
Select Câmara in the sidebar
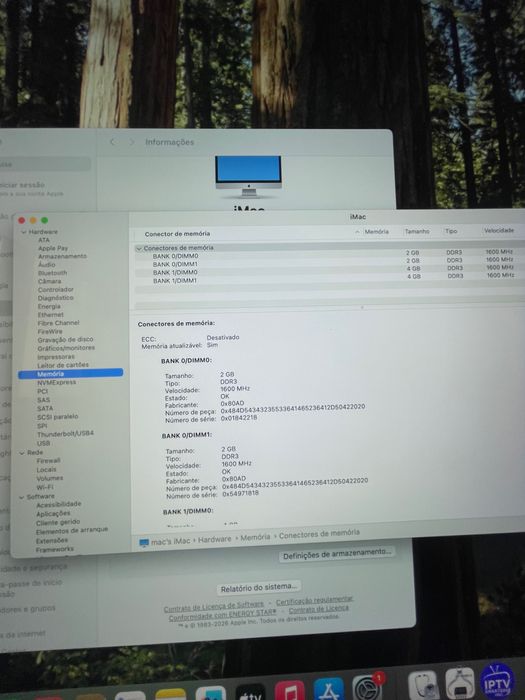pos(49,281)
